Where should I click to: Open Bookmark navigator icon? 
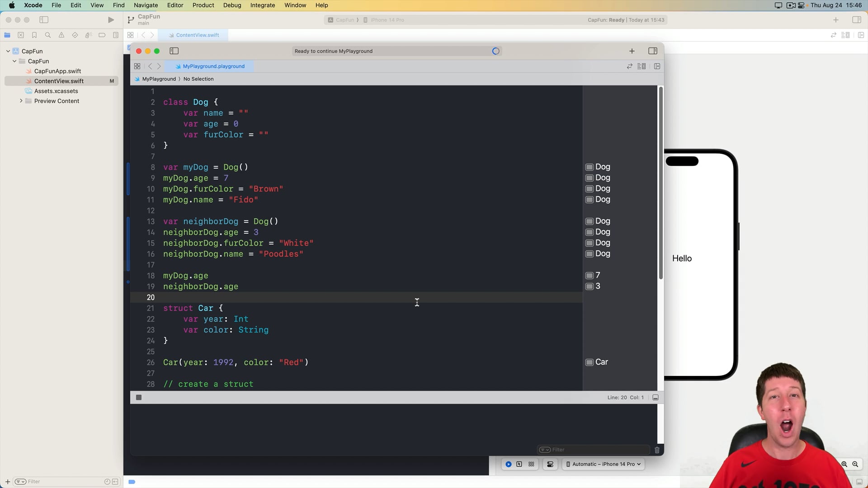pos(34,35)
